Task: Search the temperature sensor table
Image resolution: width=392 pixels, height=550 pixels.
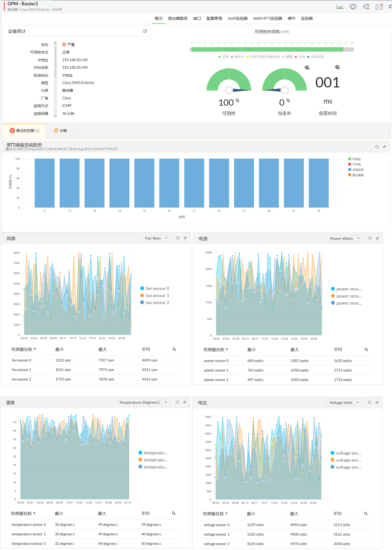Action: [x=174, y=513]
